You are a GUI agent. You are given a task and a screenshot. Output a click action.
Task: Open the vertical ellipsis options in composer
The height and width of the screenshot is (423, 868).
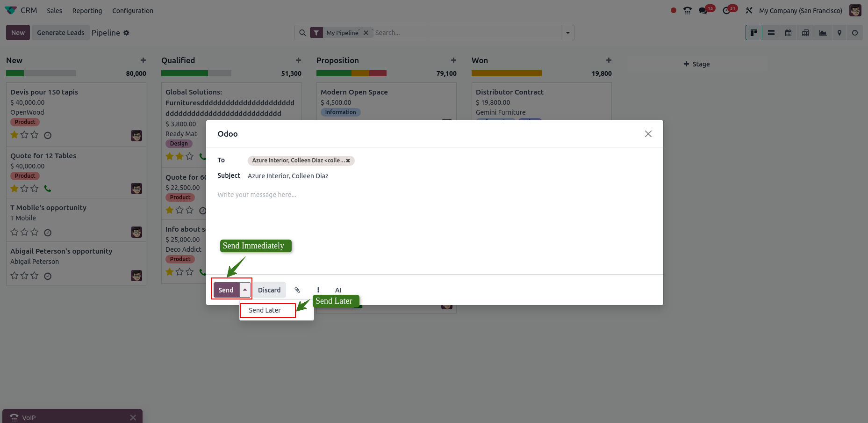pos(318,290)
